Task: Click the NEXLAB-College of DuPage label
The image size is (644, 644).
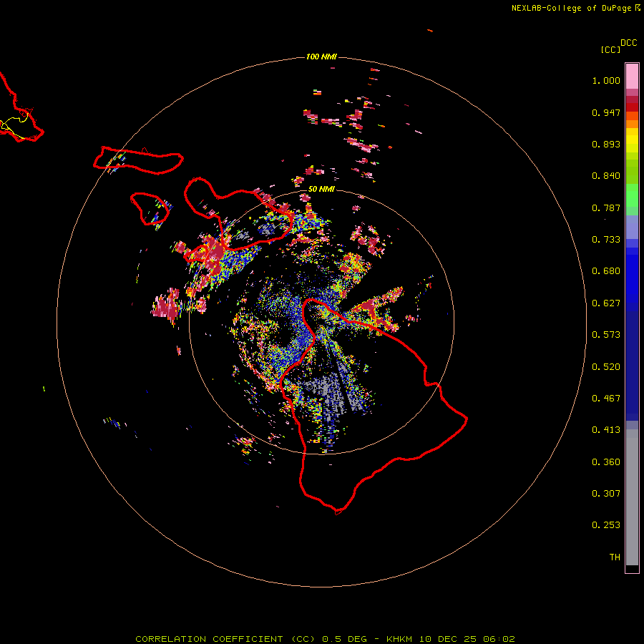Action: [571, 8]
